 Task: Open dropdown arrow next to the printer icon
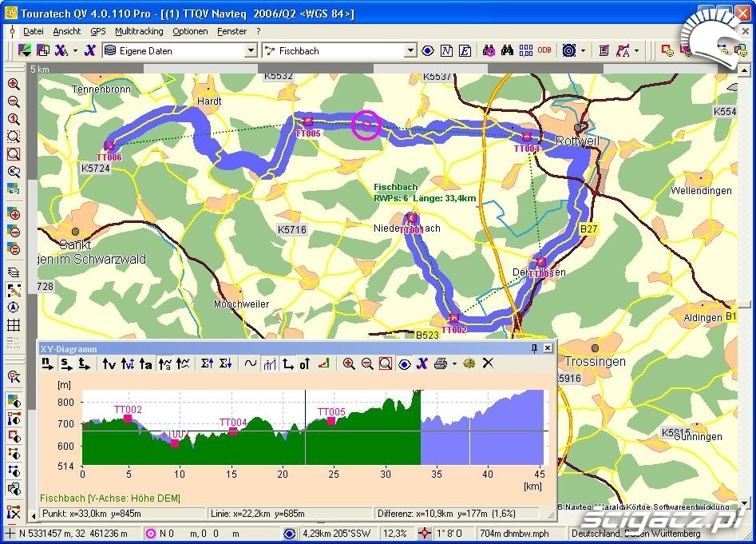(453, 364)
